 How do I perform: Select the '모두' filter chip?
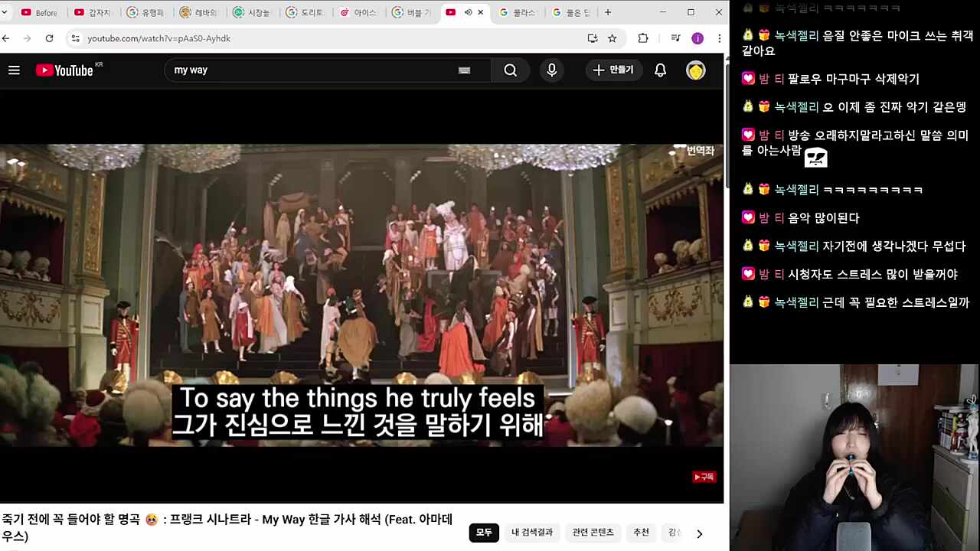[x=484, y=533]
